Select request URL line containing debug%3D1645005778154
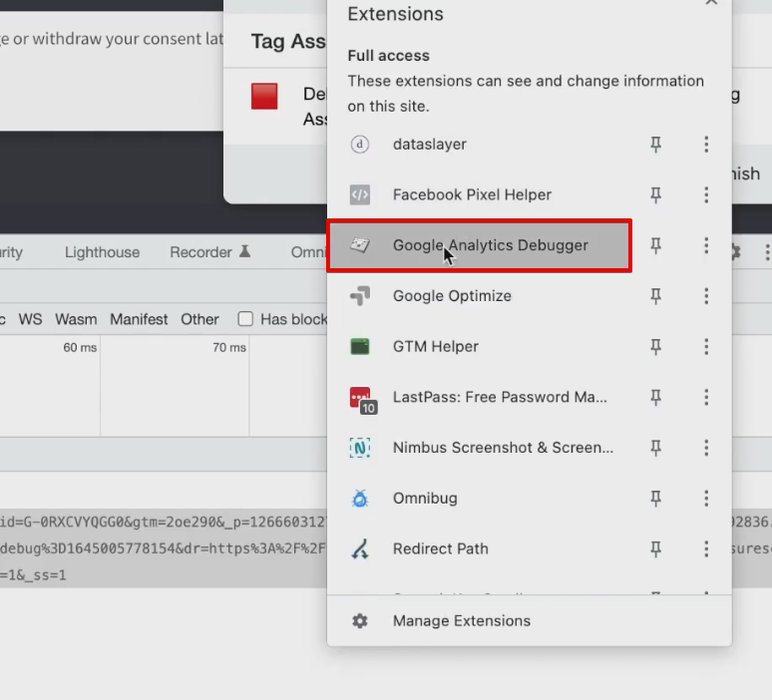This screenshot has height=700, width=772. [x=163, y=548]
